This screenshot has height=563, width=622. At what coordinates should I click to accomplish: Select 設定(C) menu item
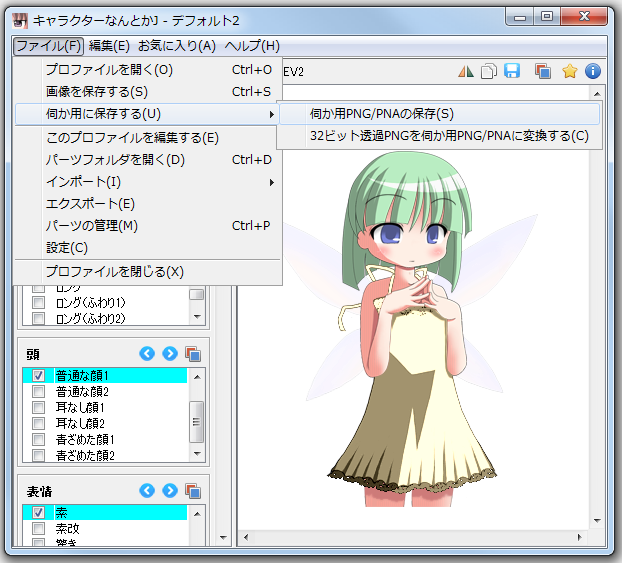click(147, 248)
